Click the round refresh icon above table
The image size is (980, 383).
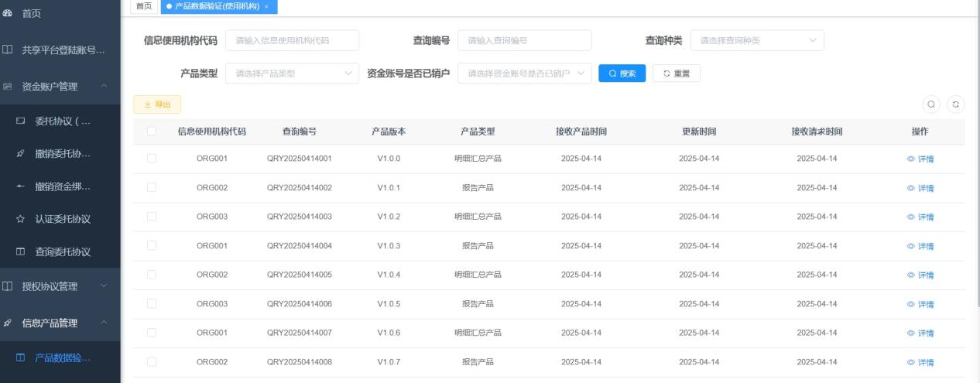956,104
